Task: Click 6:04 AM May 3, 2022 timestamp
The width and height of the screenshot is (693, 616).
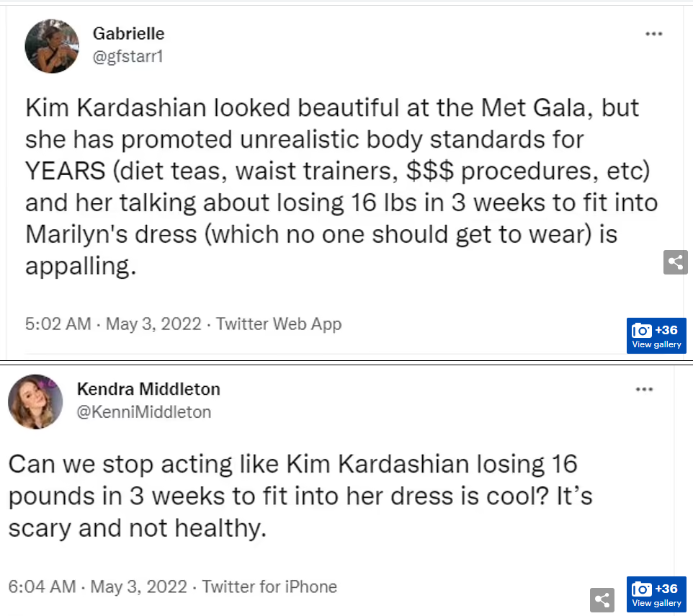Action: 98,587
